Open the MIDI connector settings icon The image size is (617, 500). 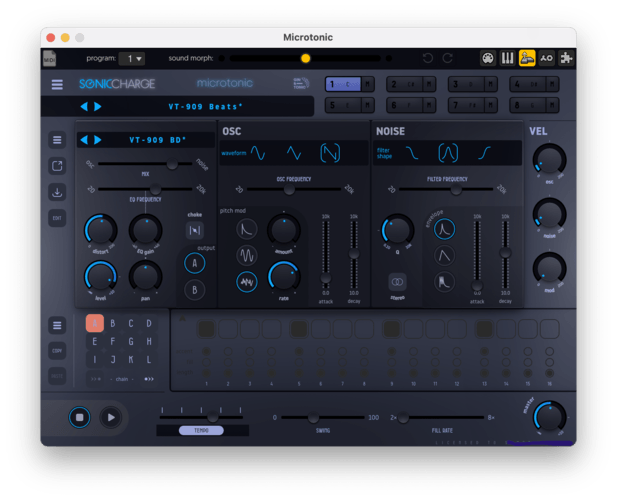click(488, 58)
